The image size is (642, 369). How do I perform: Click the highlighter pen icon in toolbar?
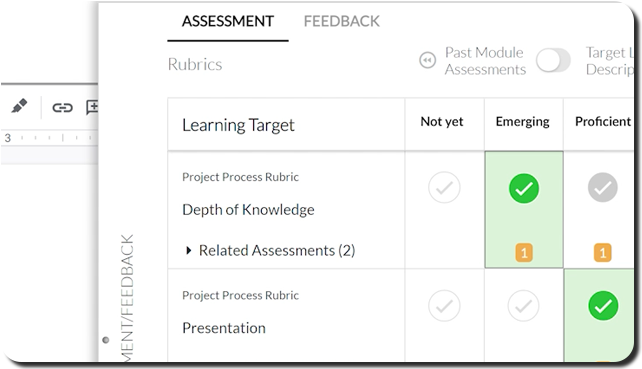(19, 106)
